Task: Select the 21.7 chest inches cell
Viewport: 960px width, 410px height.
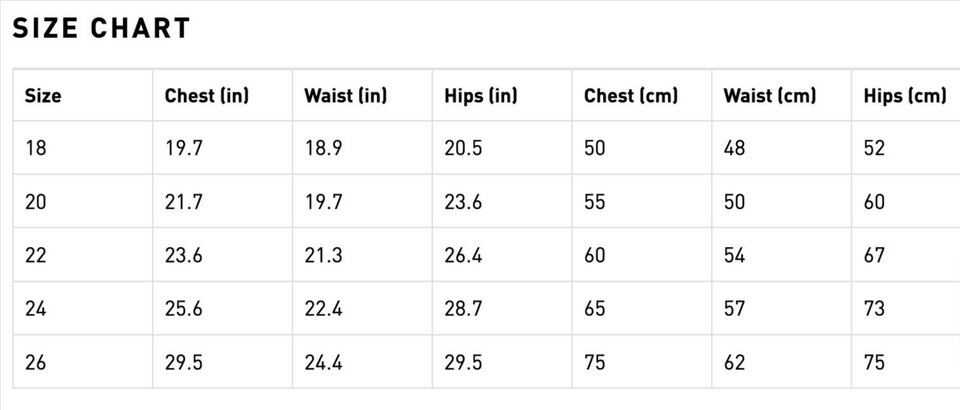Action: pyautogui.click(x=183, y=202)
